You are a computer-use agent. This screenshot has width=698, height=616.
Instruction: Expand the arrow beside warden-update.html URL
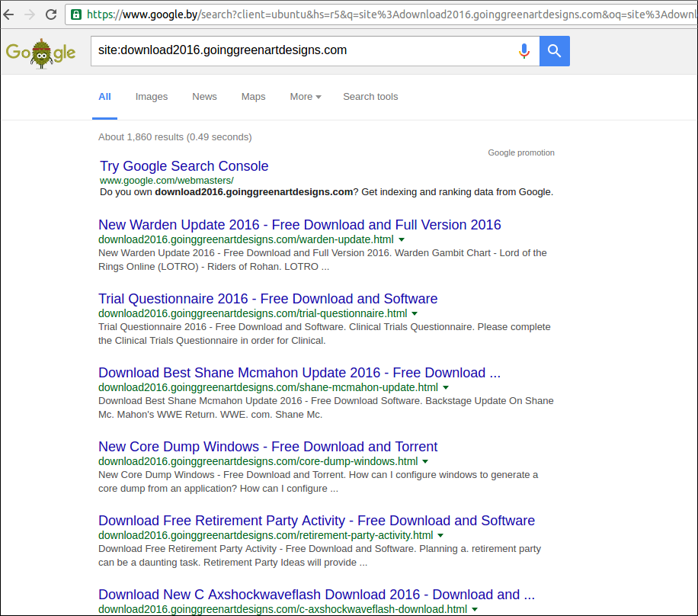[x=402, y=239]
